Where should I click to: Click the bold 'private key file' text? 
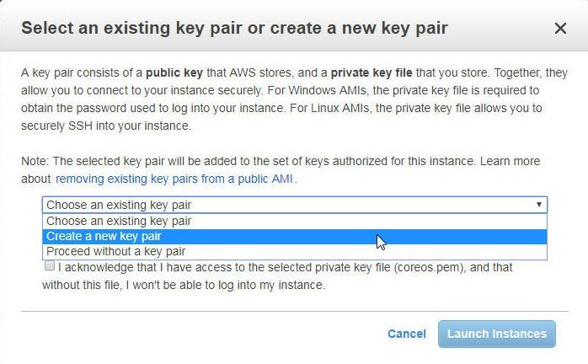point(372,72)
